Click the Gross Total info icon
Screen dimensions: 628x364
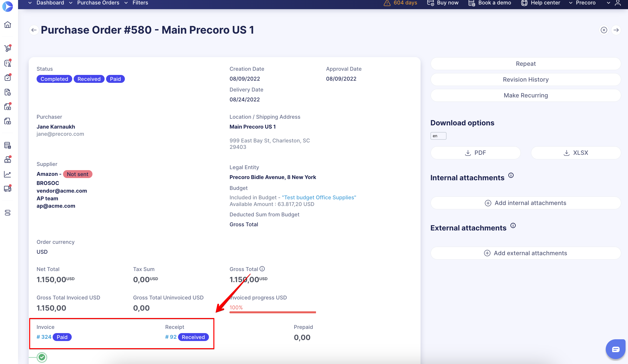(x=262, y=269)
